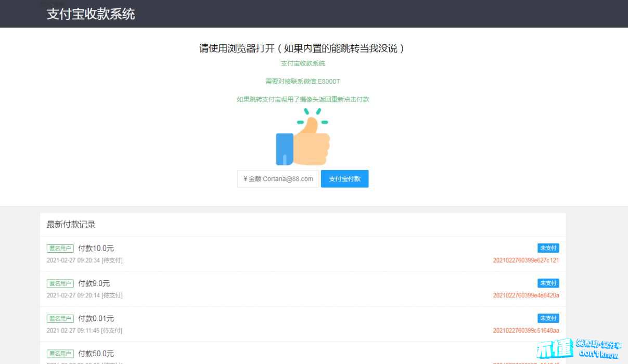The height and width of the screenshot is (364, 628).
Task: Click 匿名用户 tag on 付款9.0元 record
Action: 60,283
